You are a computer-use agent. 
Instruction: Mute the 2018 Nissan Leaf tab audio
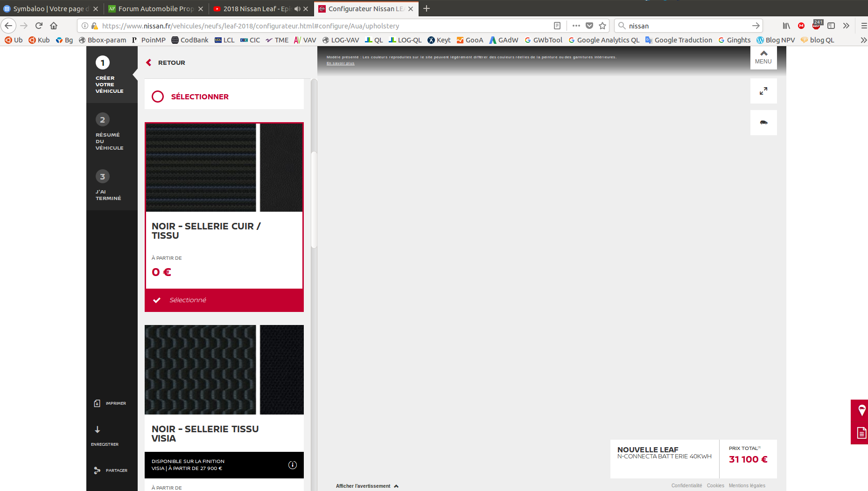point(297,9)
